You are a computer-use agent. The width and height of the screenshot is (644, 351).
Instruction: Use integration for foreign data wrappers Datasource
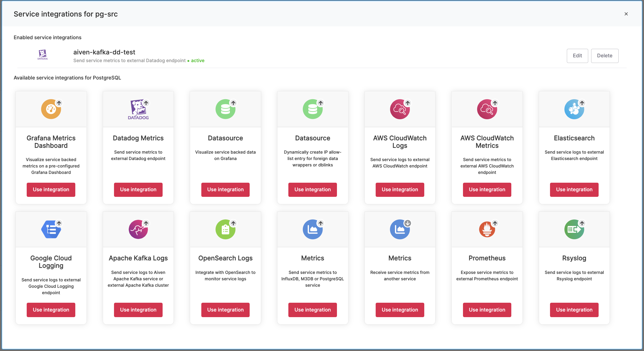pyautogui.click(x=313, y=190)
